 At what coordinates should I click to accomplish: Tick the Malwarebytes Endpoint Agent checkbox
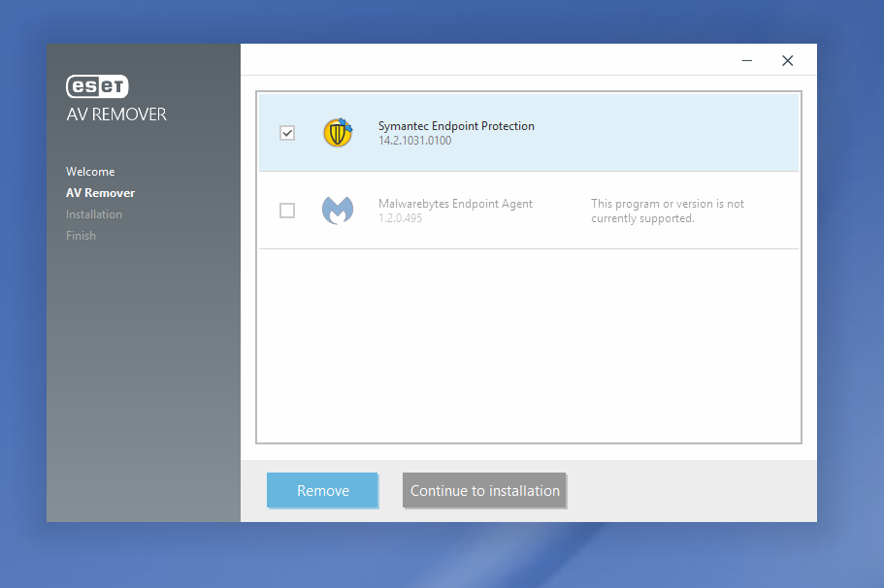click(x=287, y=211)
